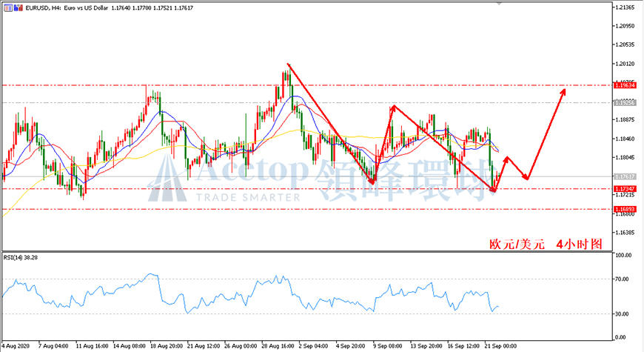Click the '4 Sep 20:00' date label
Viewport: 644px width, 352px height.
[350, 346]
